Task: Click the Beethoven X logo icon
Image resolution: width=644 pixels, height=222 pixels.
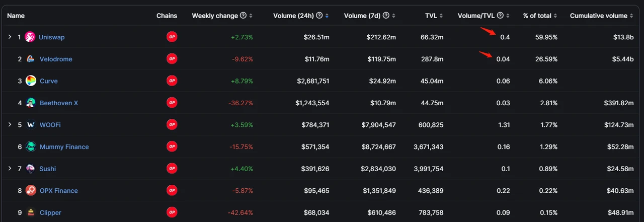Action: 31,103
